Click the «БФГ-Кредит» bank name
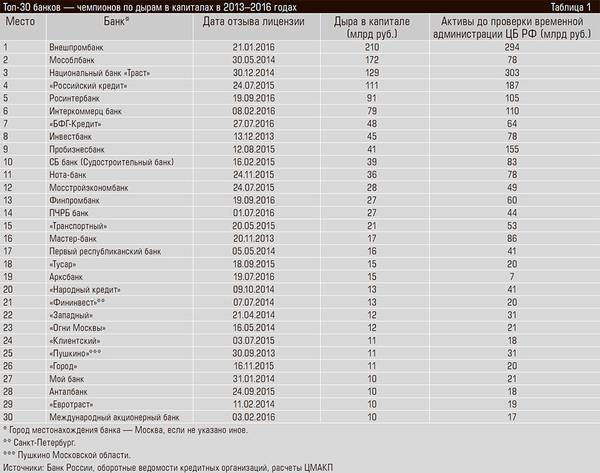 (75, 124)
